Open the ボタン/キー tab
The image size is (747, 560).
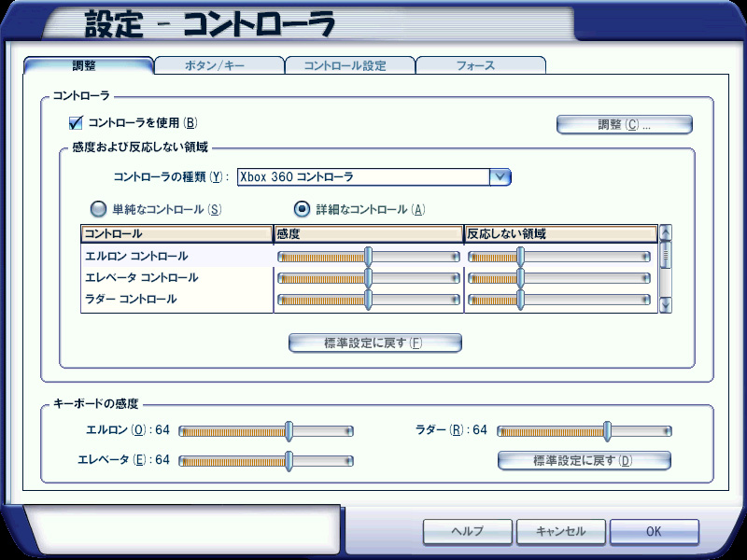(x=218, y=65)
